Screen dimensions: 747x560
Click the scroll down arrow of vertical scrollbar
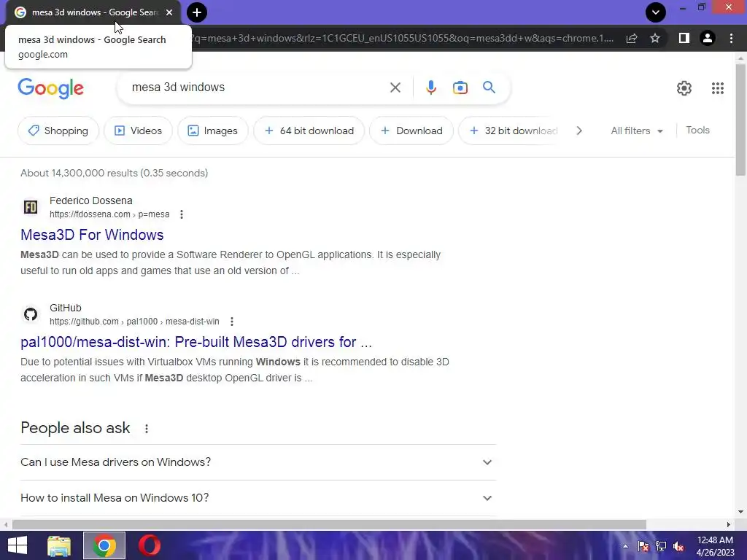point(740,512)
